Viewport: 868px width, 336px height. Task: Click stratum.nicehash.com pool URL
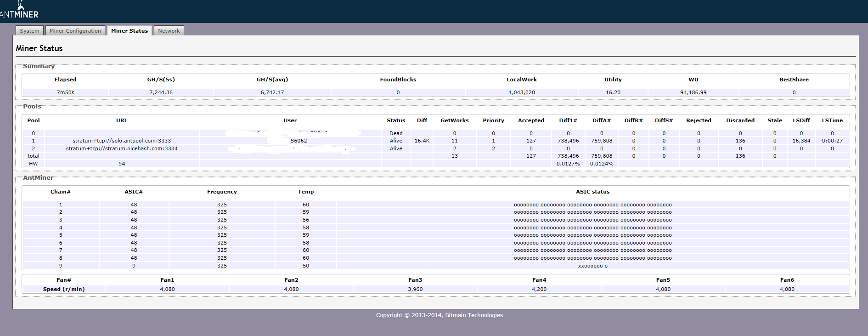[122, 148]
